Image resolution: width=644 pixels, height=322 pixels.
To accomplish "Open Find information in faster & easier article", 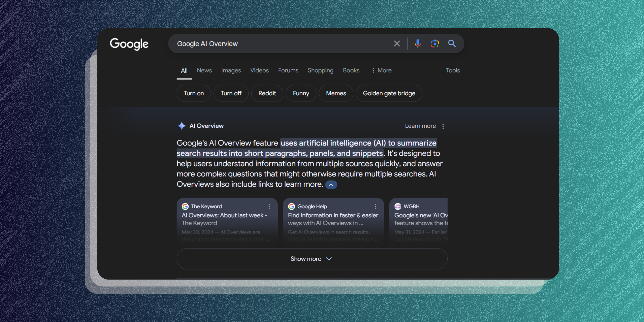I will (x=333, y=219).
